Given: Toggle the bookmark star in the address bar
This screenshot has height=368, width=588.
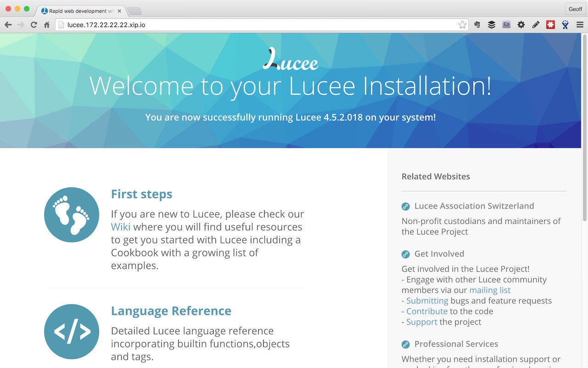Looking at the screenshot, I should coord(462,24).
